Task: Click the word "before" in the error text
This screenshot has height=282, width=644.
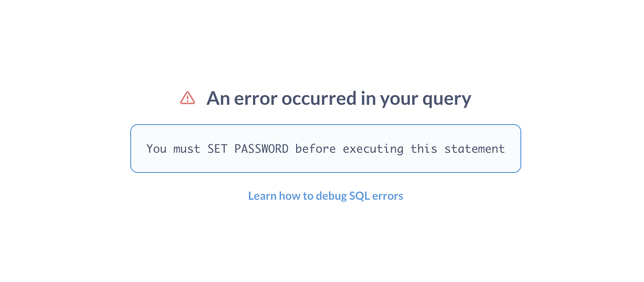Action: tap(316, 149)
